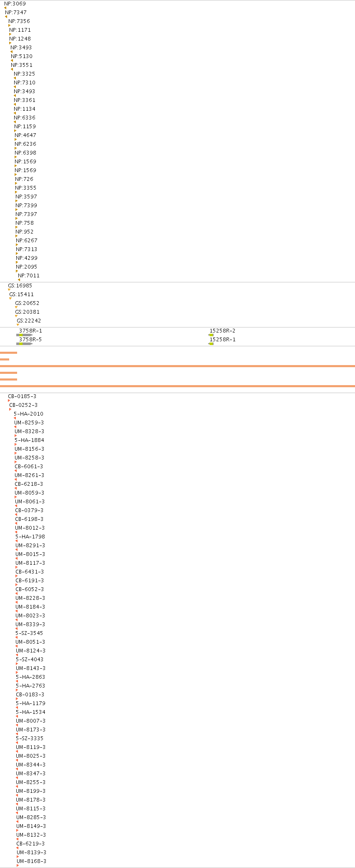Click the triangle marker under GS:22242
Viewport: 355px width, 868px height.
18,325
